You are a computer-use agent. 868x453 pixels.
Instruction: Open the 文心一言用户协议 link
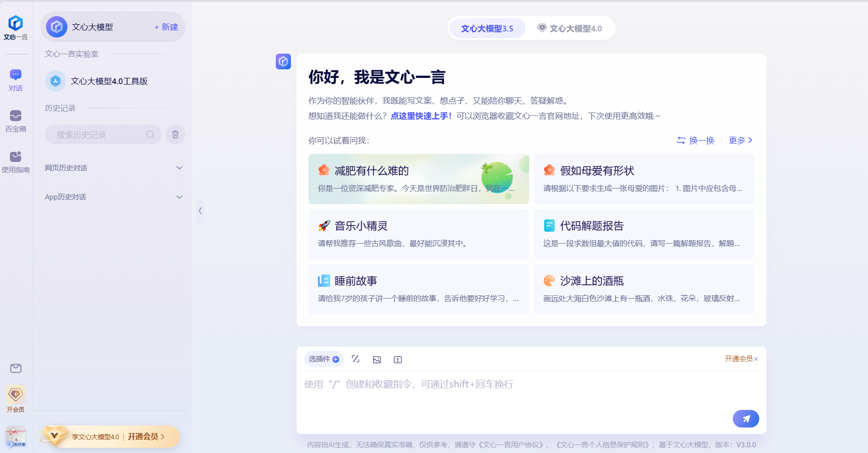511,445
